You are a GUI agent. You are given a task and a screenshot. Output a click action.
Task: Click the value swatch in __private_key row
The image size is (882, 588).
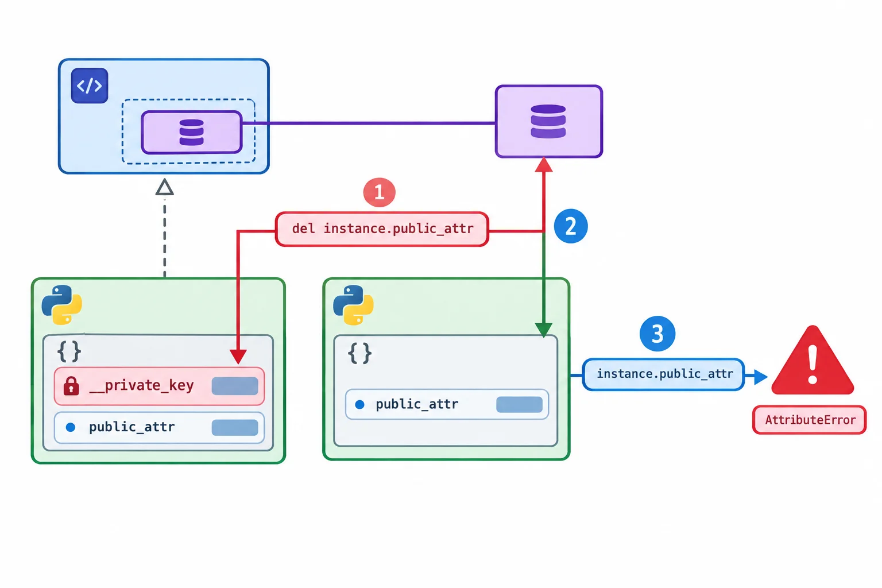235,386
